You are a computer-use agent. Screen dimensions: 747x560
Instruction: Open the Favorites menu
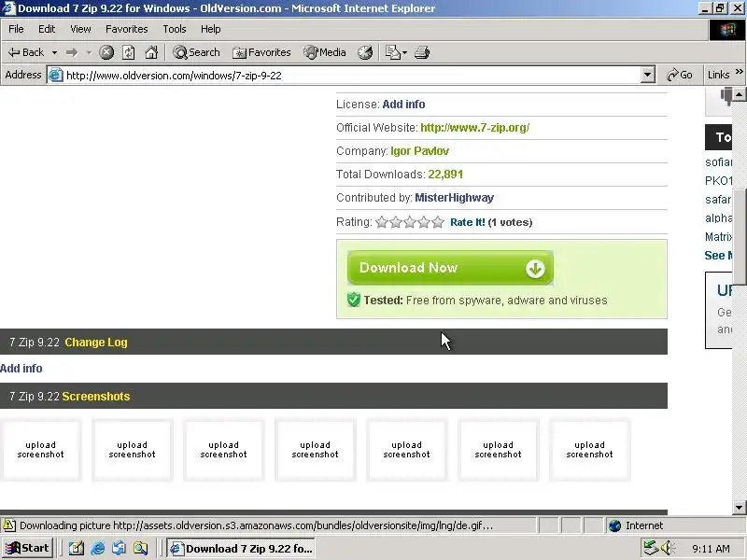coord(127,29)
